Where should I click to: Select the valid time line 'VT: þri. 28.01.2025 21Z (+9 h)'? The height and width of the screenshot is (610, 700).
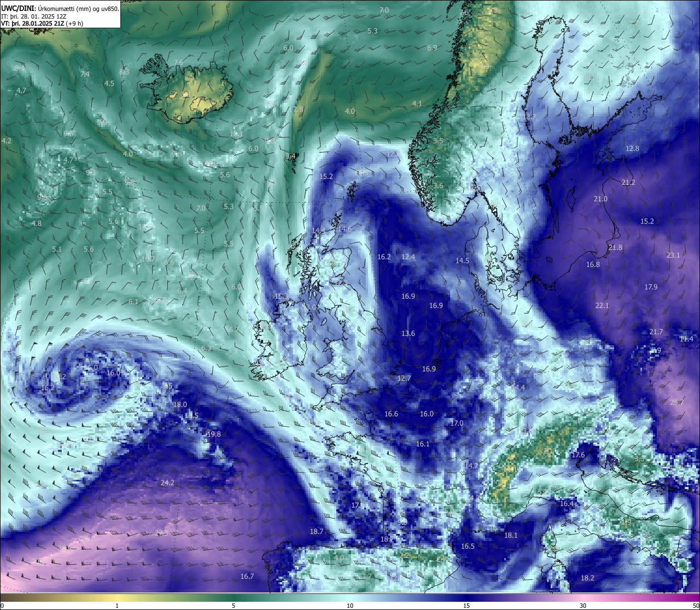[42, 24]
